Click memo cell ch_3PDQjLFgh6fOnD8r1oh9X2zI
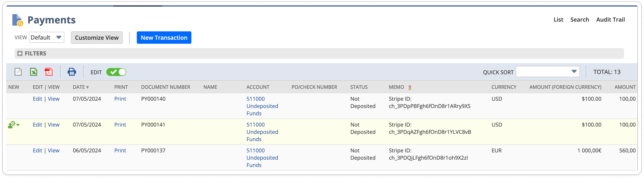This screenshot has height=178, width=644. pos(428,158)
